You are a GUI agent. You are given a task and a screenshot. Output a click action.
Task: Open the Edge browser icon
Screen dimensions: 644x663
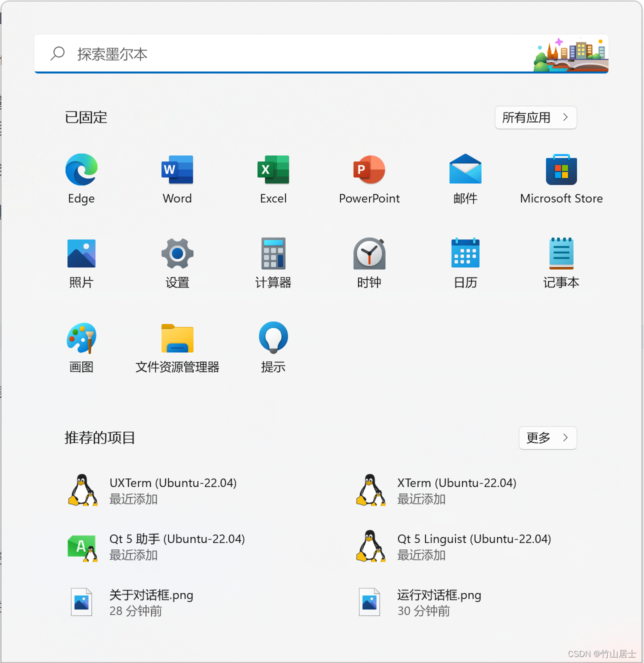point(81,169)
